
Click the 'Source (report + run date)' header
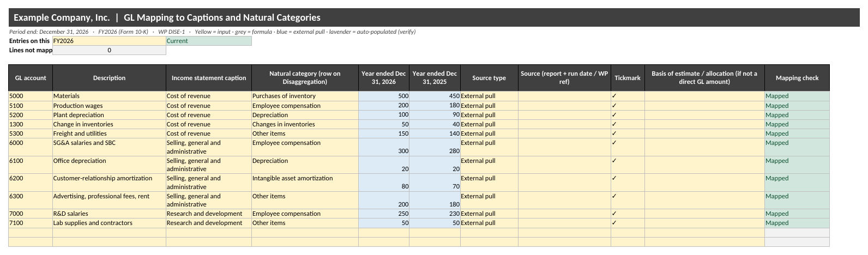coord(564,78)
